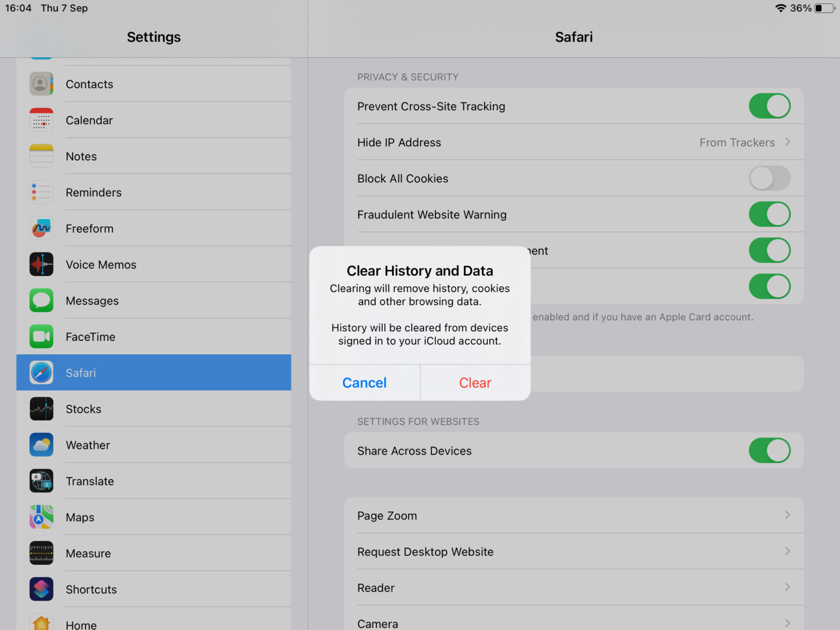Open Voice Memos via its icon
The height and width of the screenshot is (630, 840).
pos(41,264)
